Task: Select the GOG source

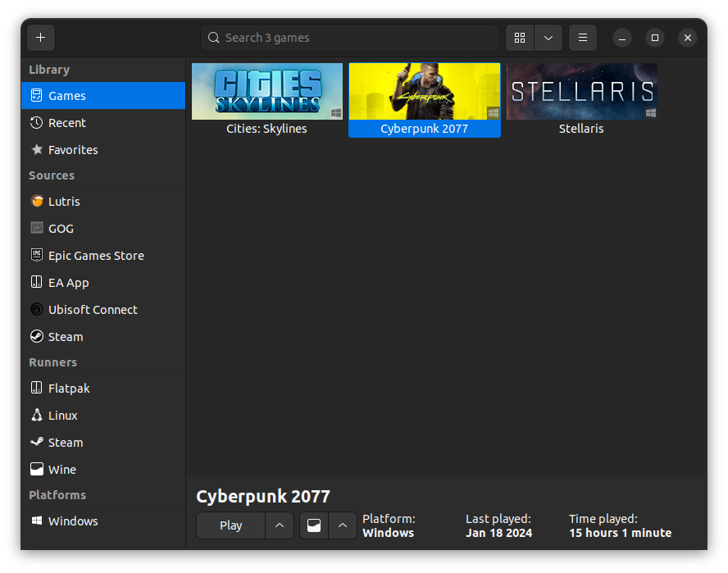Action: pyautogui.click(x=103, y=229)
